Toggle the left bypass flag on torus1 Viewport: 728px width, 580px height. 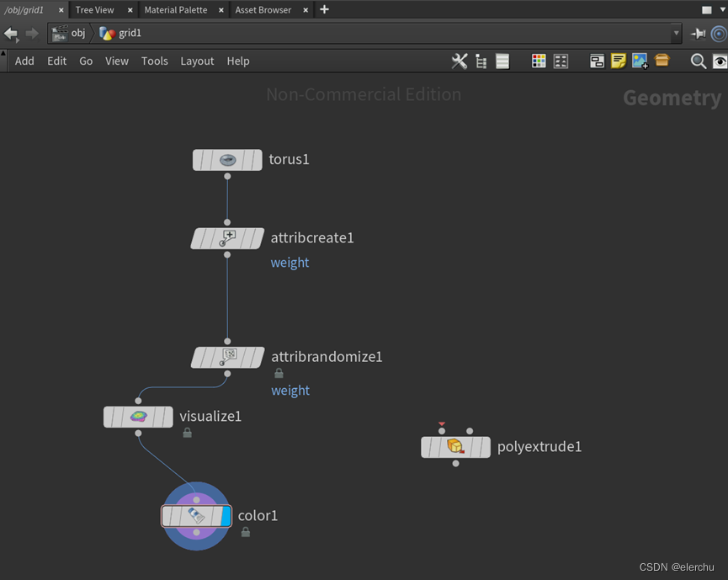click(x=195, y=160)
